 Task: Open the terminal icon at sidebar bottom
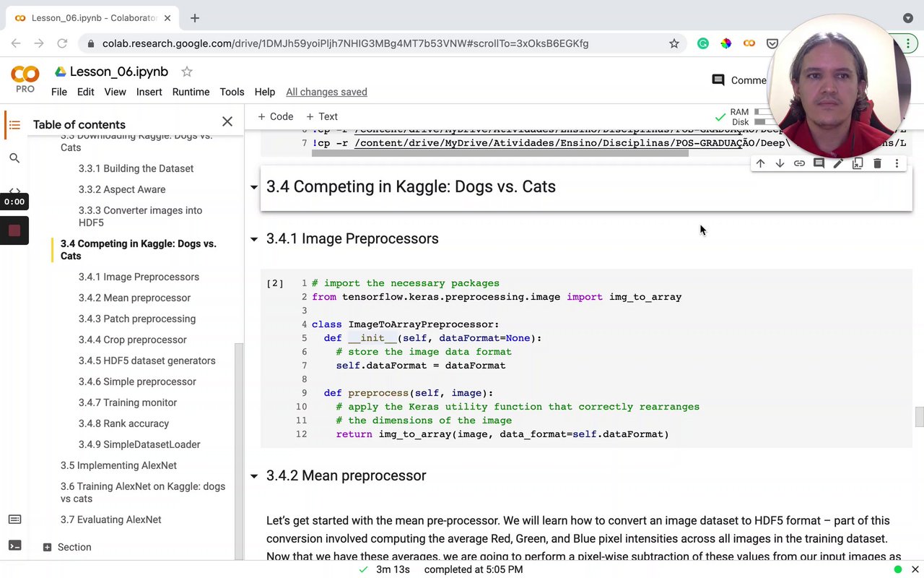pos(14,545)
